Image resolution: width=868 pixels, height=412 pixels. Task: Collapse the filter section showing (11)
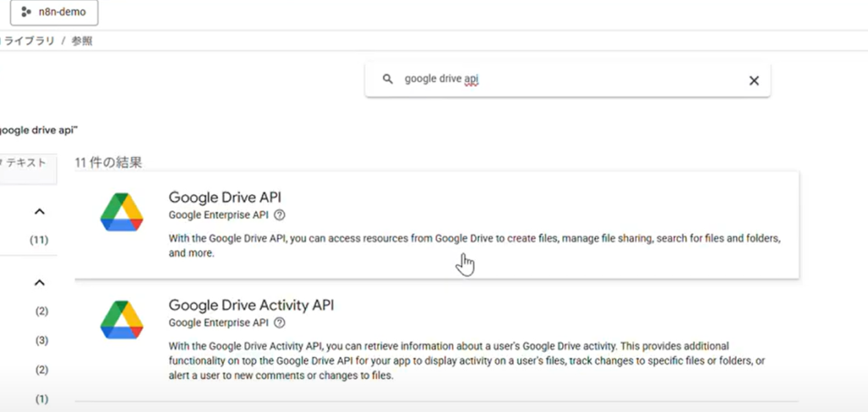39,212
